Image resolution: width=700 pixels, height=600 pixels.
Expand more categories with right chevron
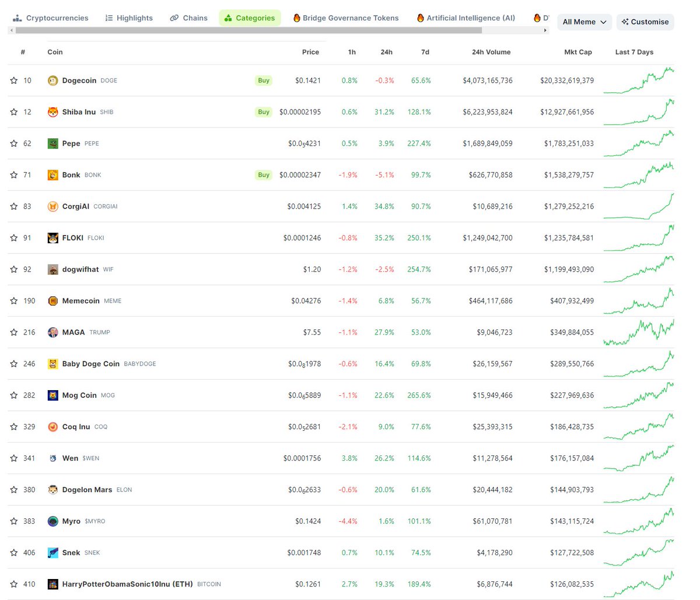pyautogui.click(x=545, y=29)
